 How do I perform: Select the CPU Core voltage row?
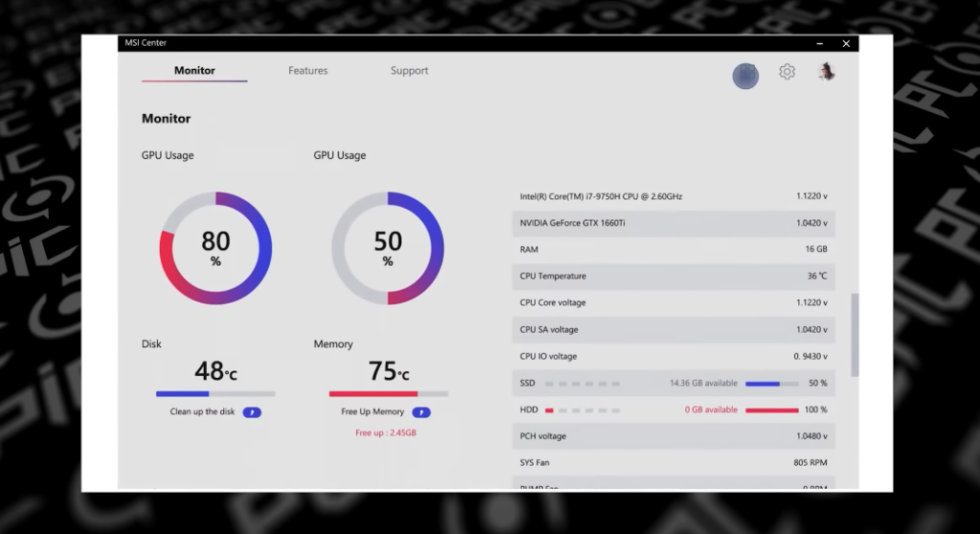tap(674, 302)
